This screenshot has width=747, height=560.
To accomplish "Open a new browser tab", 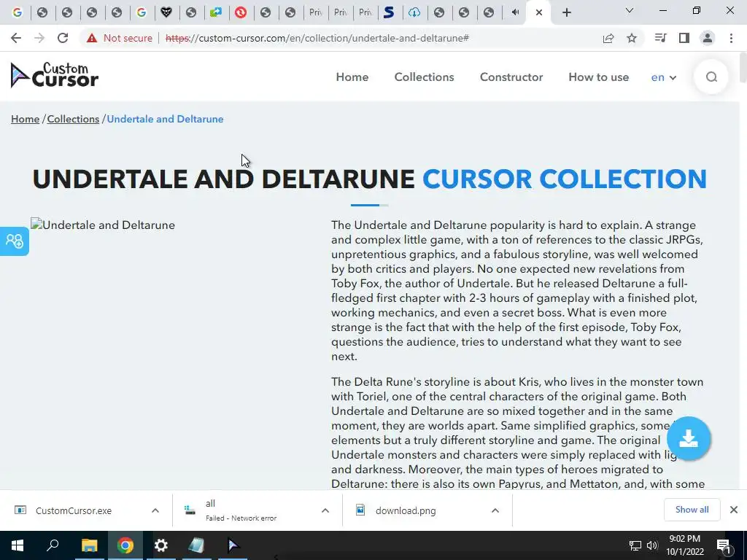I will point(566,12).
